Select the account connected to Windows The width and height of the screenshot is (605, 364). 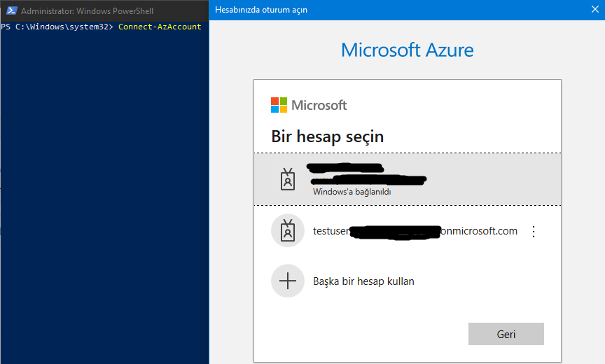tap(408, 179)
